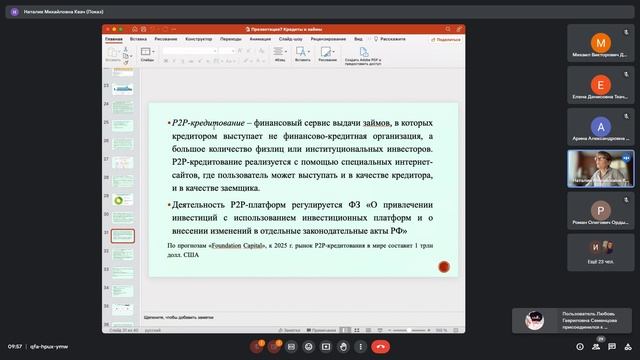Open the font name combo box
Image resolution: width=640 pixels, height=360 pixels.
coord(189,51)
